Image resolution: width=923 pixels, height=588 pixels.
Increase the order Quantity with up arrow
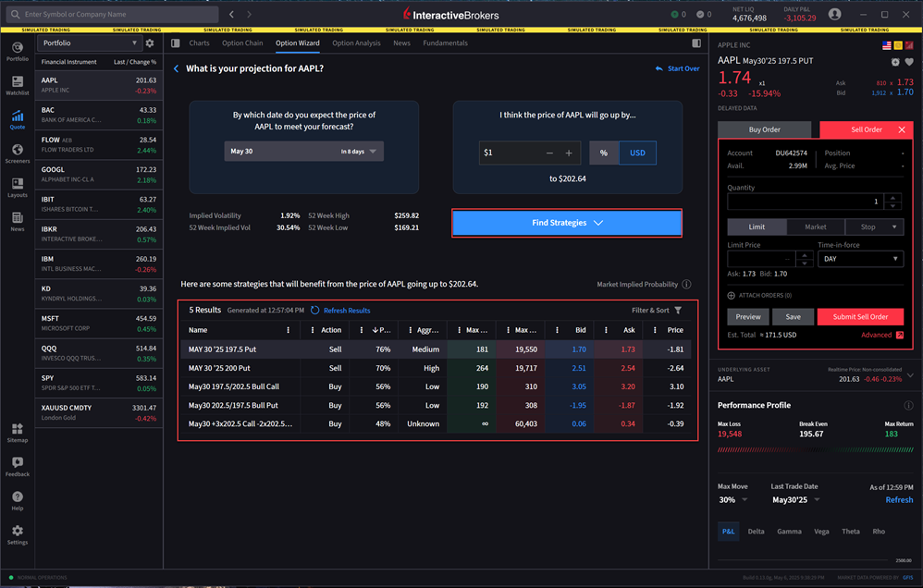point(893,199)
